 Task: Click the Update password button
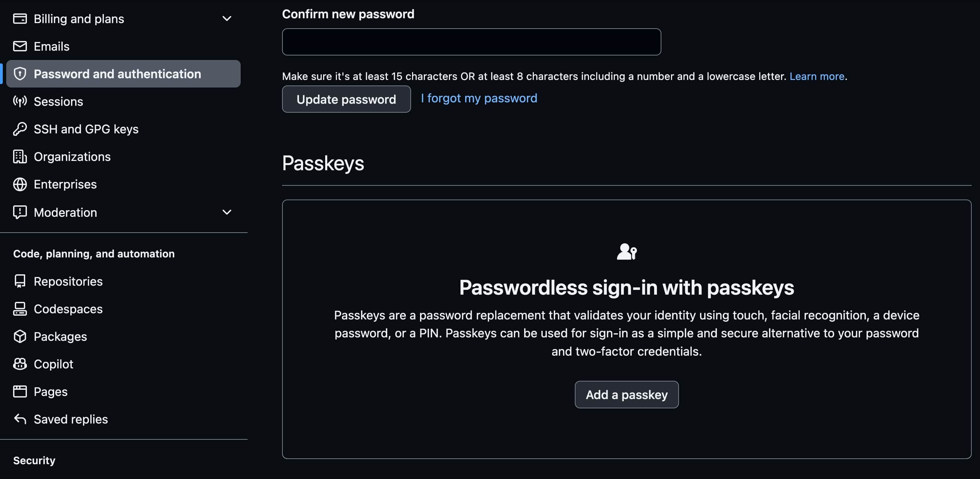(346, 99)
